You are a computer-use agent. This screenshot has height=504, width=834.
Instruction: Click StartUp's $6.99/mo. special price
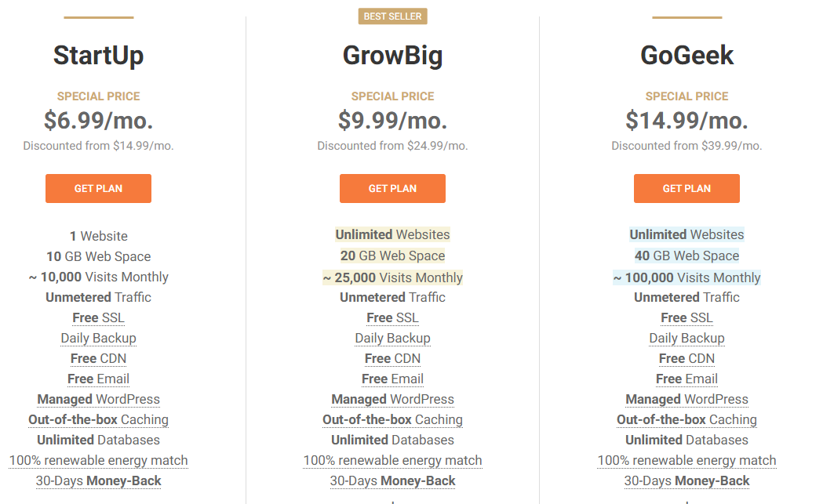[x=98, y=120]
